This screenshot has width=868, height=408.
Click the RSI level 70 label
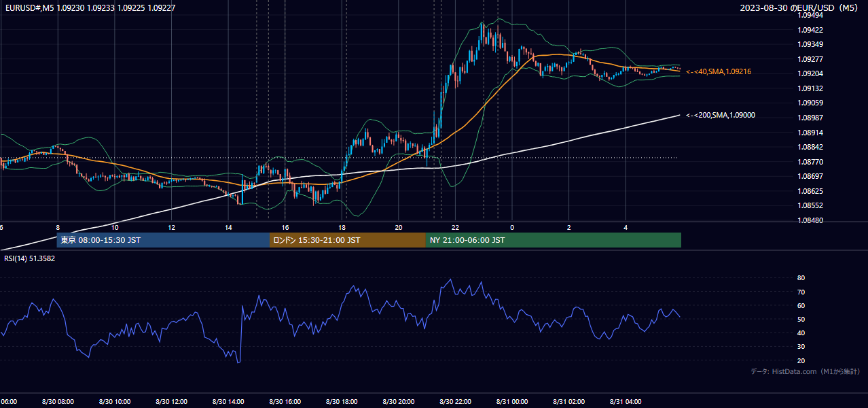coord(801,292)
